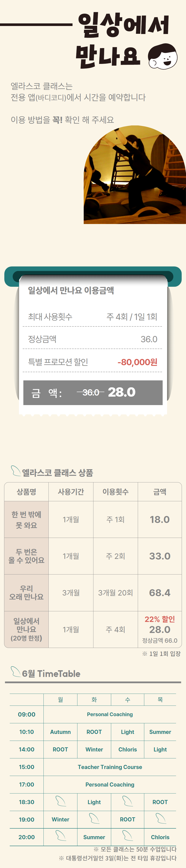Click the final 28.0 price on receipt
186x868 pixels.
click(x=121, y=392)
